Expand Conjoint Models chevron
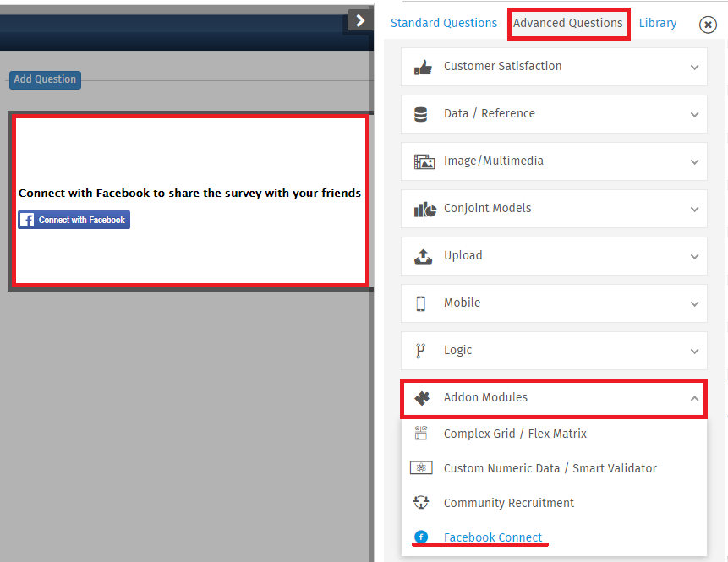Image resolution: width=728 pixels, height=562 pixels. (694, 210)
